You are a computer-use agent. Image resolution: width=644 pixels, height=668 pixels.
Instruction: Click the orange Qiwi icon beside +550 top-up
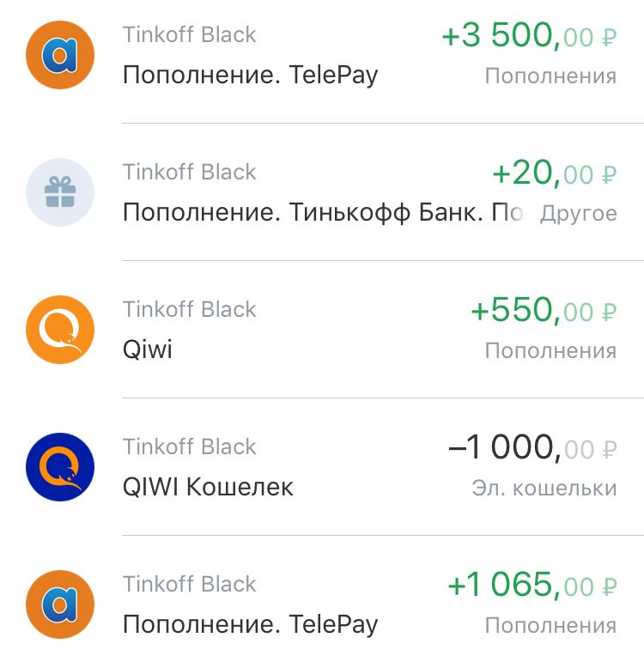click(60, 330)
